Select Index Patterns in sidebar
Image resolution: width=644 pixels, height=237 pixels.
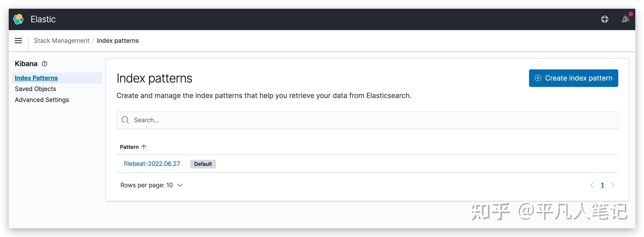click(36, 78)
